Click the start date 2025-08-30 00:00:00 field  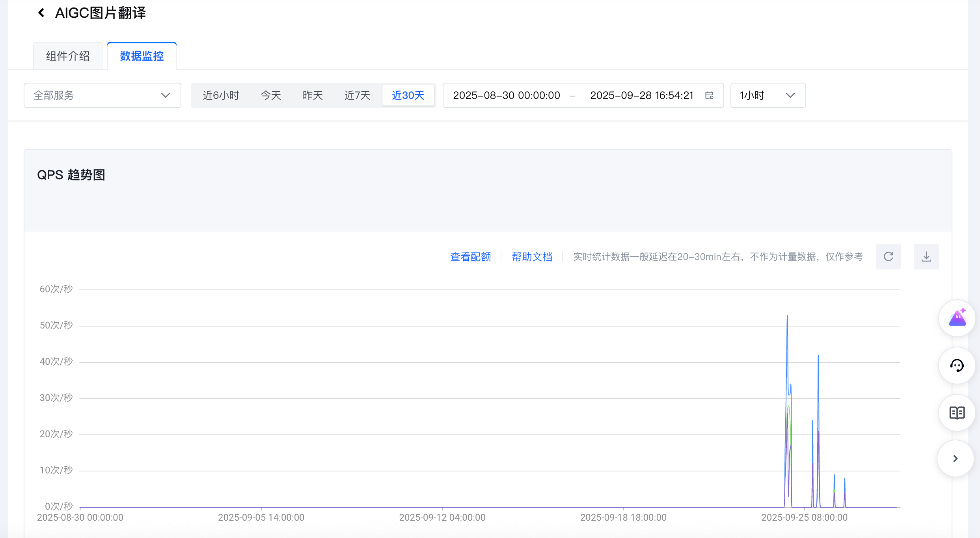click(x=507, y=95)
